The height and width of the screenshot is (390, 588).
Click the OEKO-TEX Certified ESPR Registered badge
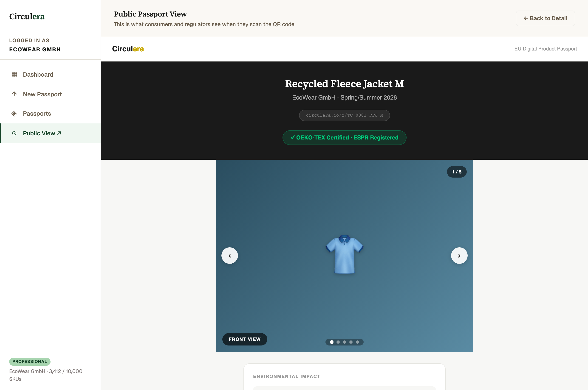pyautogui.click(x=344, y=138)
